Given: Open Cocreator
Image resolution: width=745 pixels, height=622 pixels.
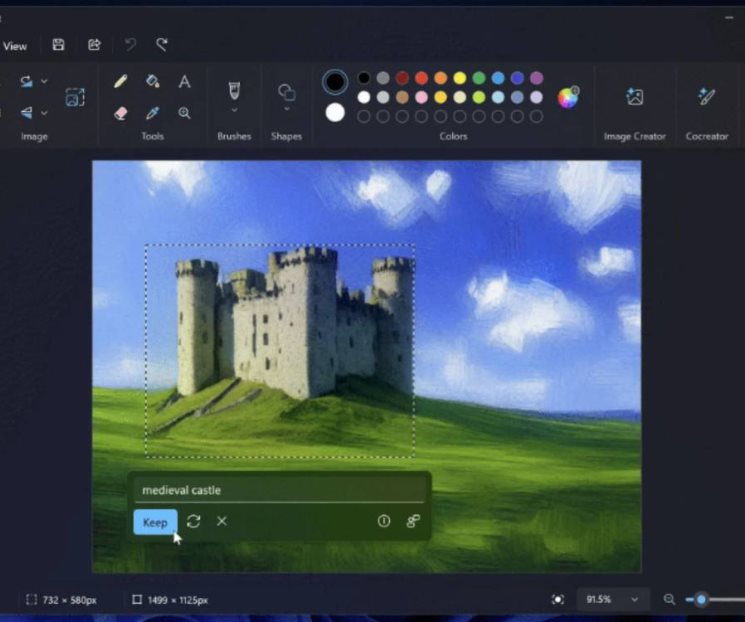Looking at the screenshot, I should coord(707,96).
